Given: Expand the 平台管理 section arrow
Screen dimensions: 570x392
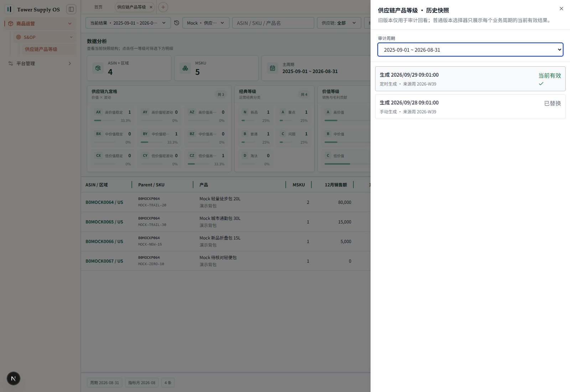Looking at the screenshot, I should [70, 63].
